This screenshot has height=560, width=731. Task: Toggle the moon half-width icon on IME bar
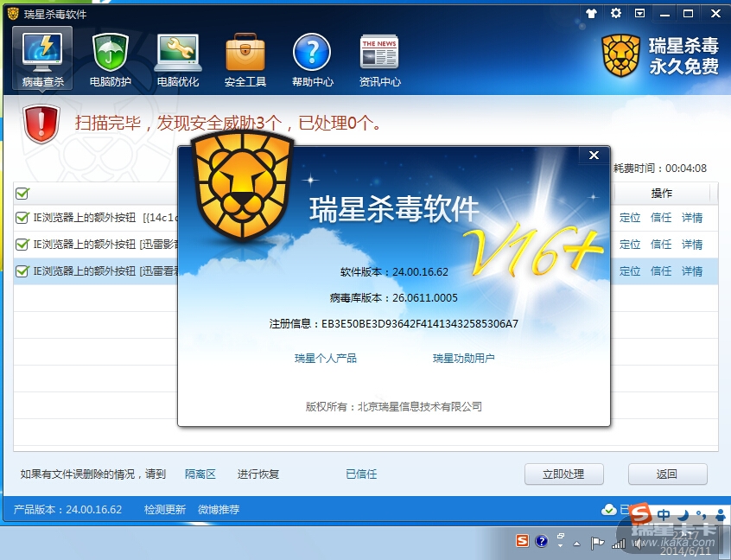point(683,515)
